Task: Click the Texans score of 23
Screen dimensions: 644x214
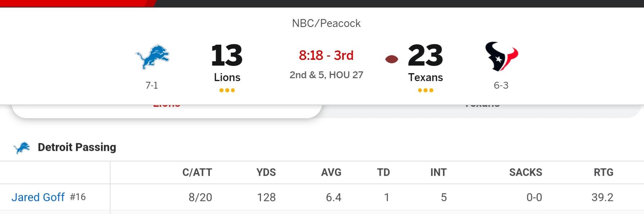Action: coord(425,55)
